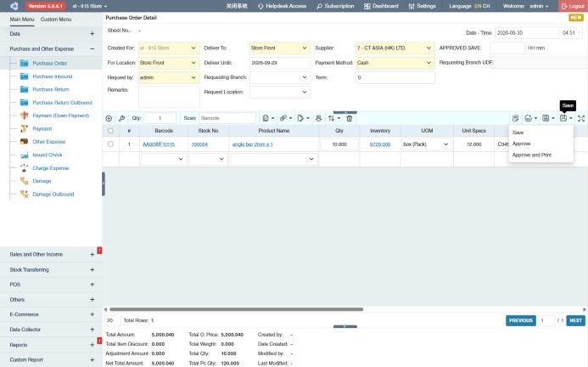The image size is (588, 367).
Task: Click the note sheet icon near print
Action: (x=515, y=118)
